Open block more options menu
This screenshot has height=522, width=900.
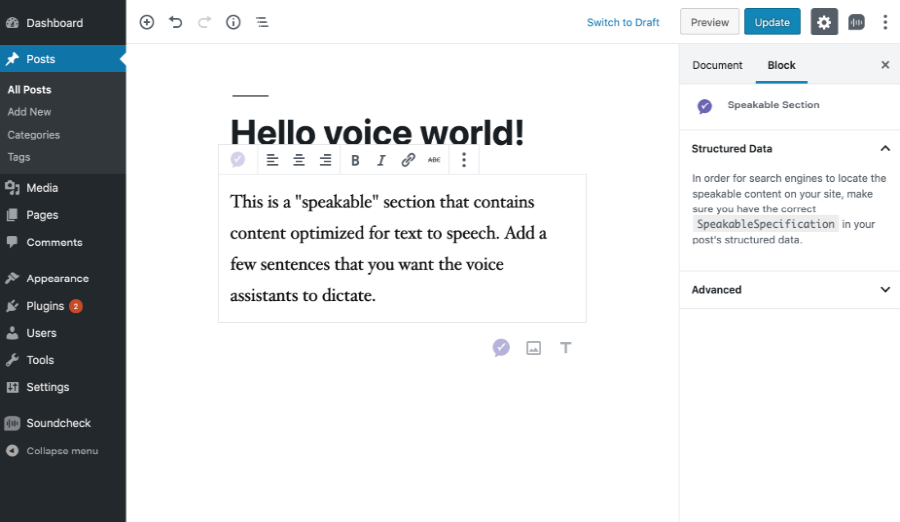click(x=463, y=160)
